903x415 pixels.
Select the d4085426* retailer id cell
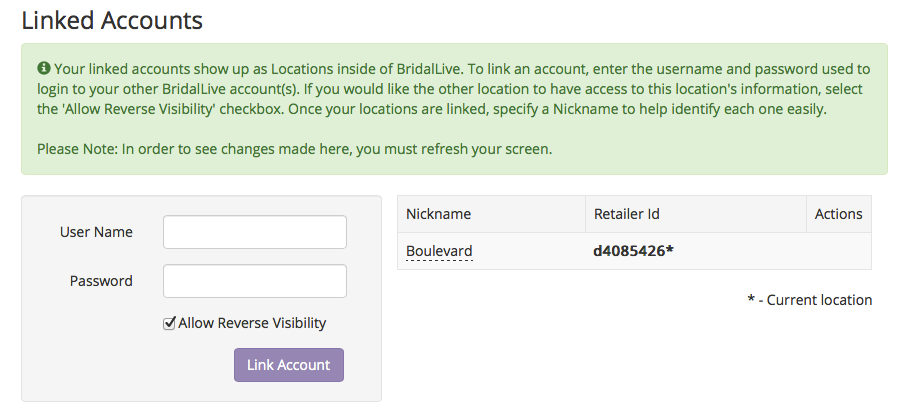point(696,251)
